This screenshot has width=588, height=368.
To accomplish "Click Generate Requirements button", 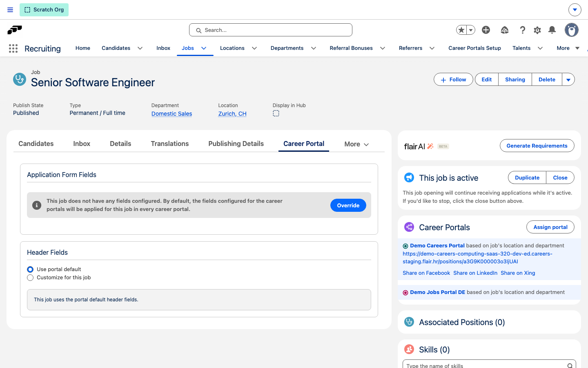I will coord(537,146).
